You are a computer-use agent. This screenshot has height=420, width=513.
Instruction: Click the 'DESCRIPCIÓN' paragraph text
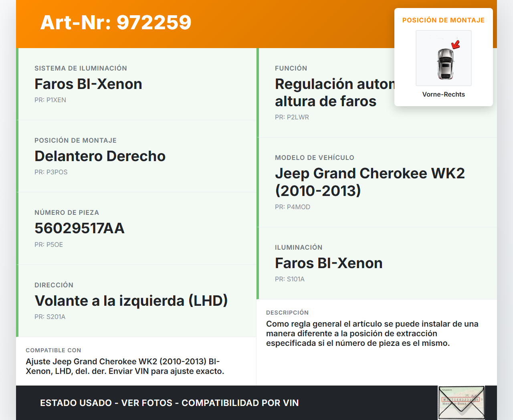click(372, 333)
